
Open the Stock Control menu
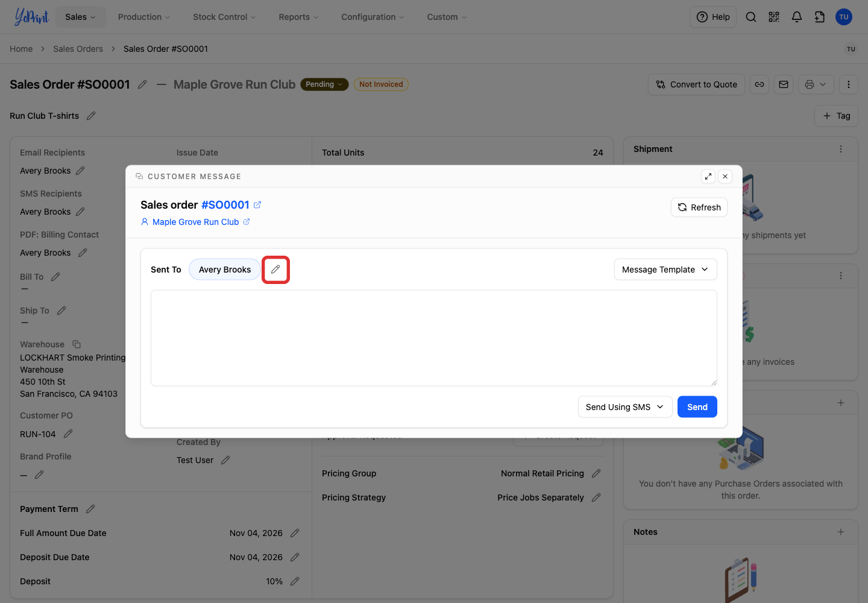click(224, 17)
